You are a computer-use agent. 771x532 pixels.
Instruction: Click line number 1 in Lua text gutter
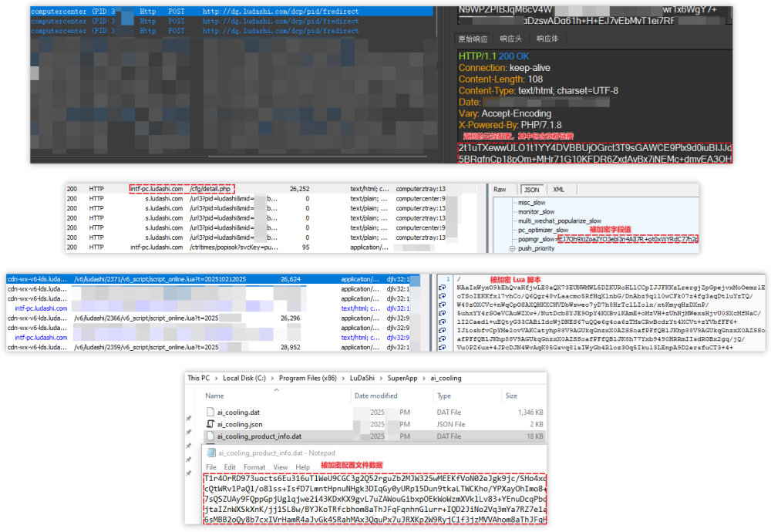pos(448,279)
